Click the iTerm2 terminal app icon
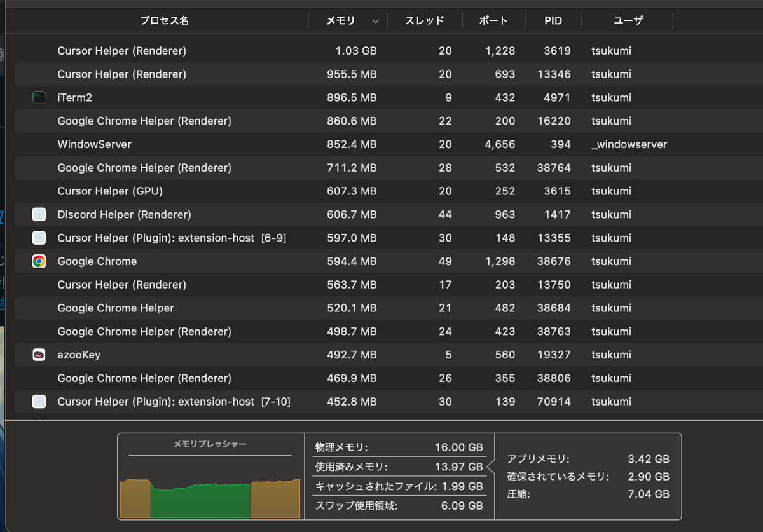Viewport: 763px width, 532px height. pyautogui.click(x=39, y=97)
